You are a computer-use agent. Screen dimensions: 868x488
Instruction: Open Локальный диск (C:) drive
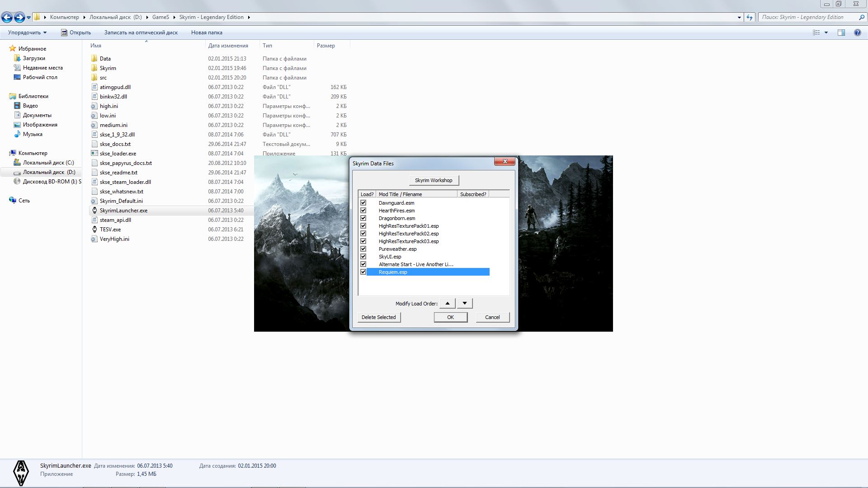coord(48,163)
